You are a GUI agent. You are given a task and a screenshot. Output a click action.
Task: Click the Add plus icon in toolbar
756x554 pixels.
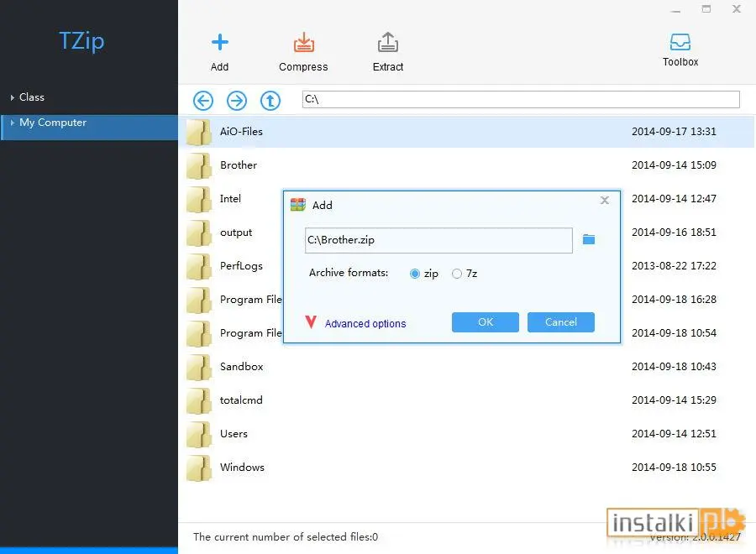pyautogui.click(x=220, y=43)
